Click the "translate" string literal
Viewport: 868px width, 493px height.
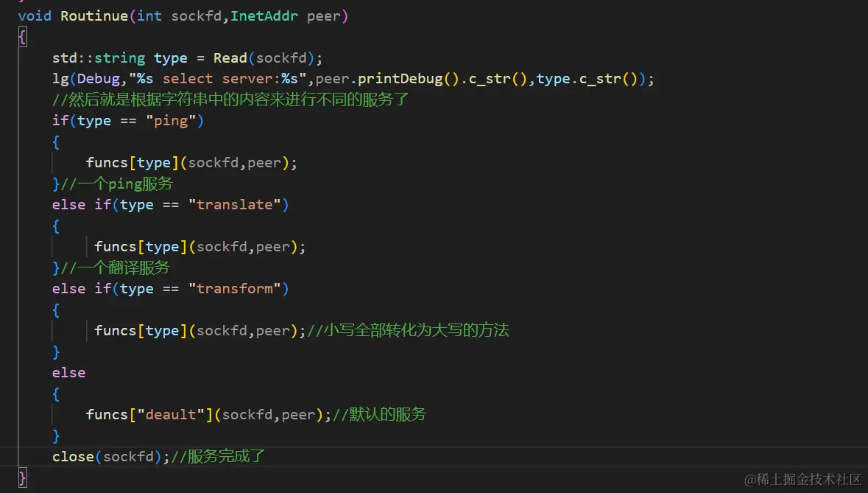coord(235,205)
